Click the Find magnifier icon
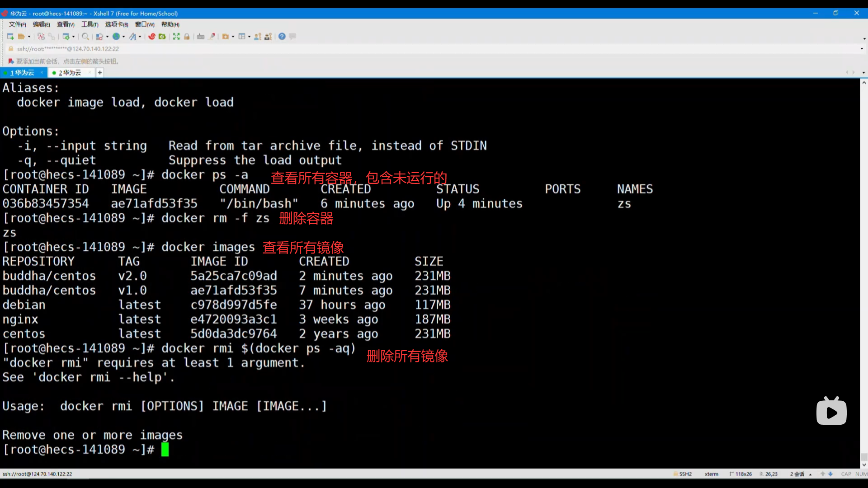Screen dimensions: 868x488 [x=85, y=37]
